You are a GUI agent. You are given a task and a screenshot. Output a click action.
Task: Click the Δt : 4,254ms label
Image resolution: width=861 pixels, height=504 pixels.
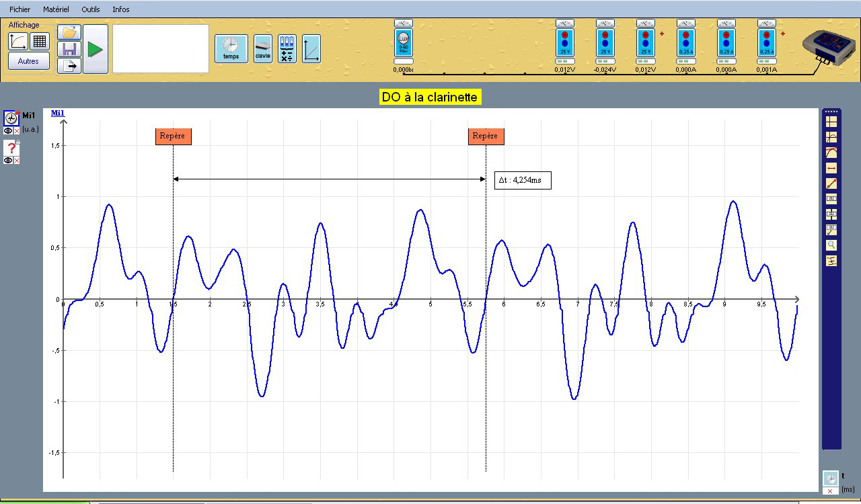pos(523,180)
